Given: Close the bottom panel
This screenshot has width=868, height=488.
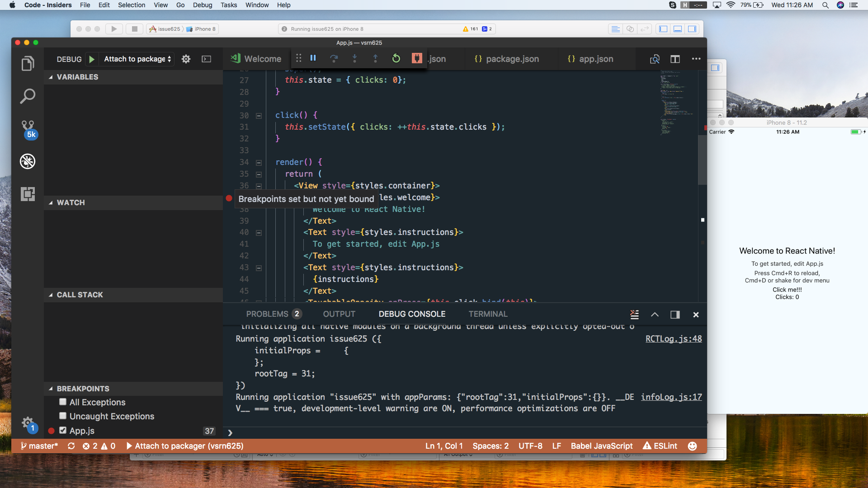Looking at the screenshot, I should (696, 314).
